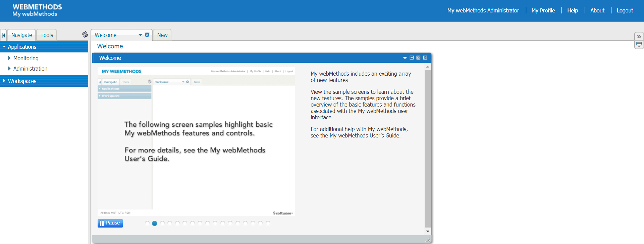Open the New workspace tab

(x=162, y=35)
